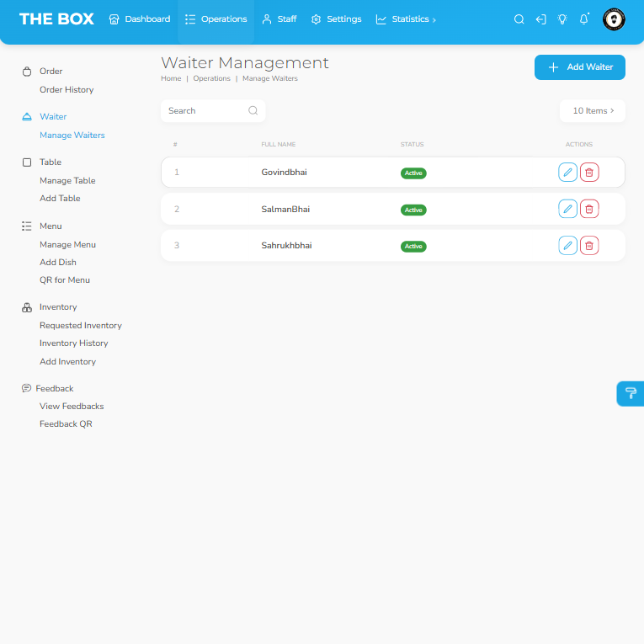
Task: Click the Add Waiter button
Action: pos(580,67)
